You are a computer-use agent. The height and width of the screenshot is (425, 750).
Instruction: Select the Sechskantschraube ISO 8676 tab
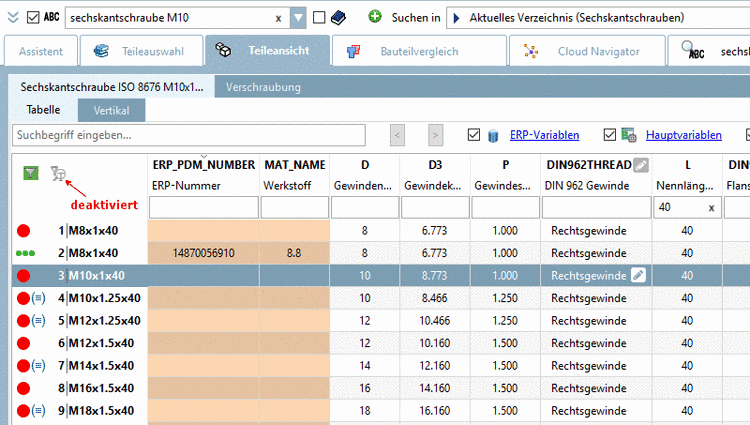tap(111, 87)
